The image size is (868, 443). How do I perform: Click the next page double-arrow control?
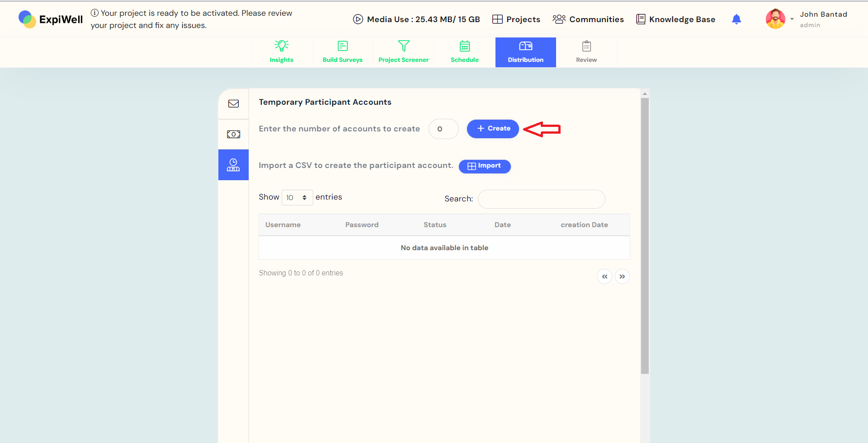click(622, 276)
